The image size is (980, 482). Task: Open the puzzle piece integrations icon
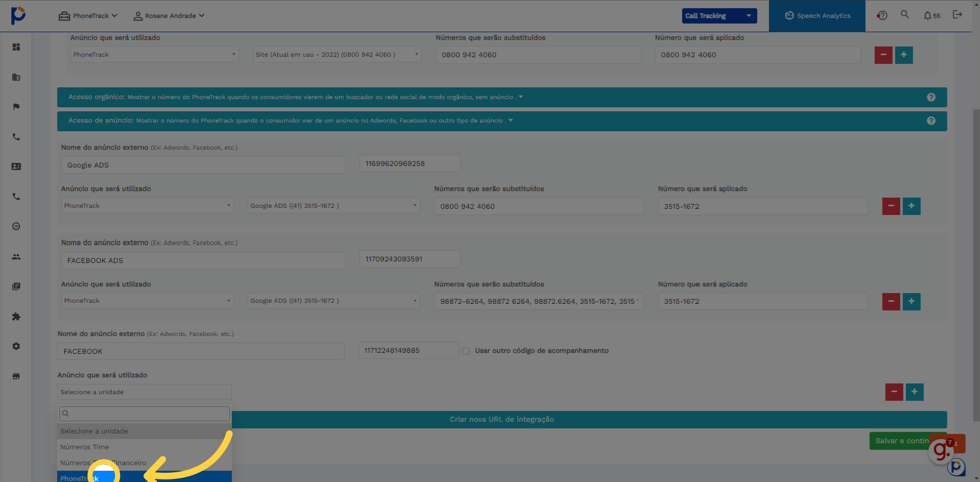click(x=16, y=317)
